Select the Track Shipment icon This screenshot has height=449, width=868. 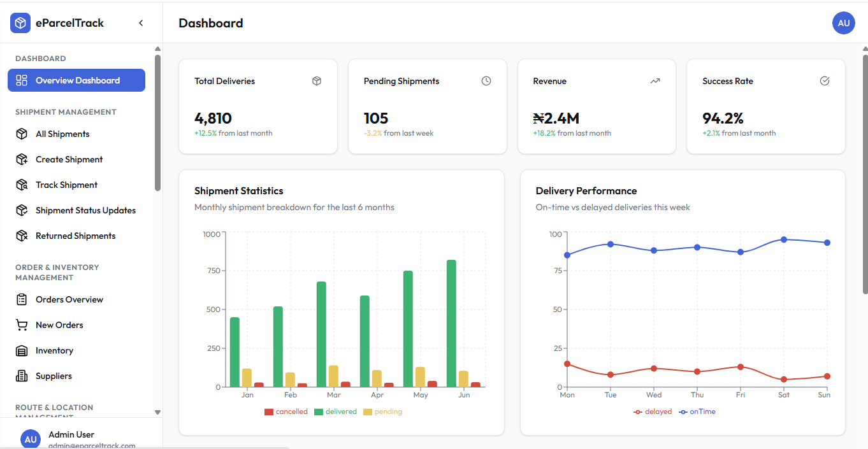21,185
